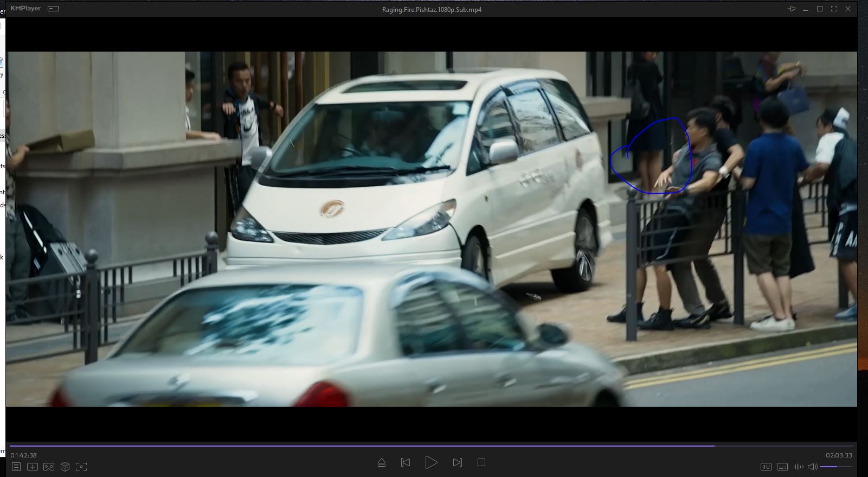Image resolution: width=868 pixels, height=477 pixels.
Task: Click the compact mode icon beside KMPlayer logo
Action: [53, 9]
